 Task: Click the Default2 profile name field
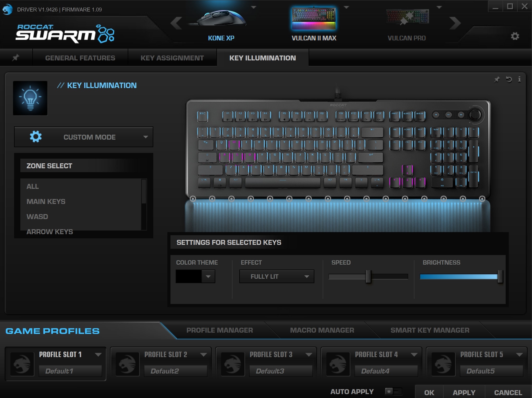(x=175, y=371)
